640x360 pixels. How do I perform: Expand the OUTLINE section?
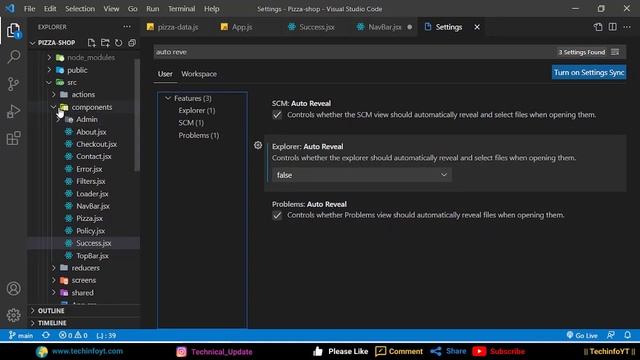pyautogui.click(x=84, y=311)
